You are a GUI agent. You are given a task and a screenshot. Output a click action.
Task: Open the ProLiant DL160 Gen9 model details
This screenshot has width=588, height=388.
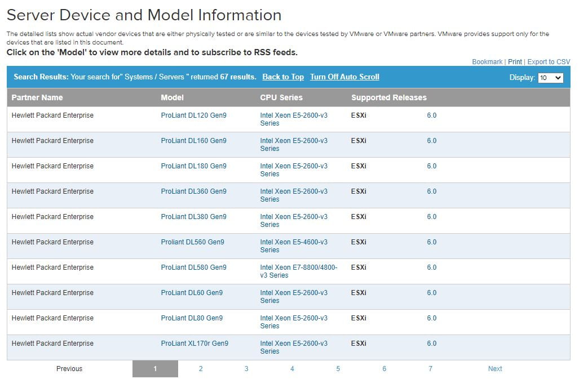point(193,141)
